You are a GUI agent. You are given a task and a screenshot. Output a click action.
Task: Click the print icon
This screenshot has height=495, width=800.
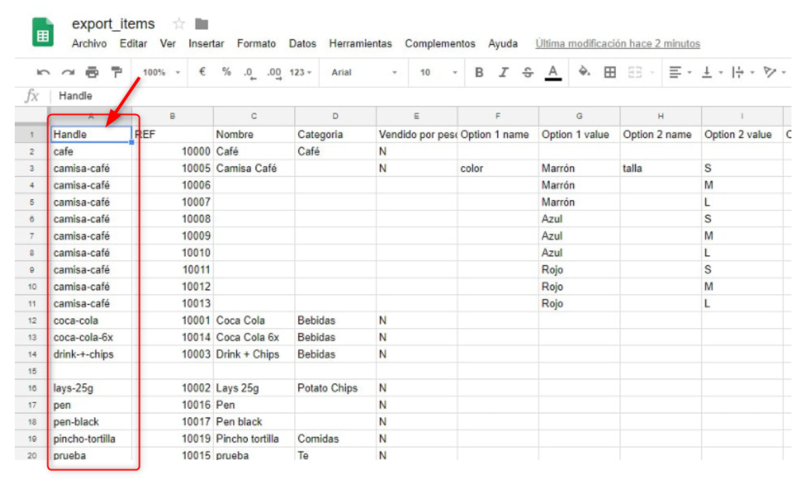pos(92,73)
